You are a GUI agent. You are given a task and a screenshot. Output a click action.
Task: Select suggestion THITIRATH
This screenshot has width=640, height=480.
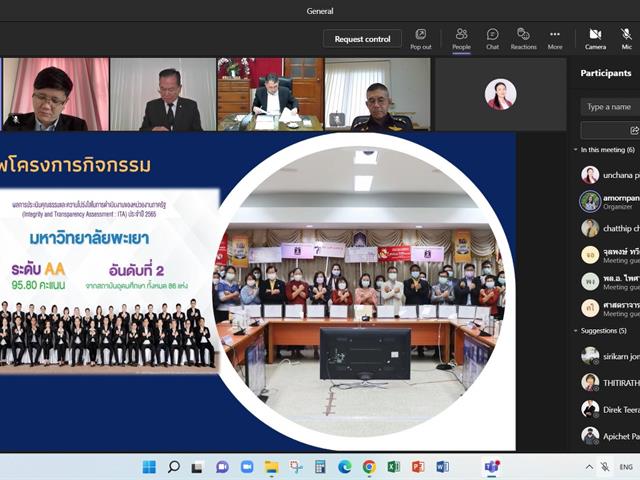click(610, 383)
